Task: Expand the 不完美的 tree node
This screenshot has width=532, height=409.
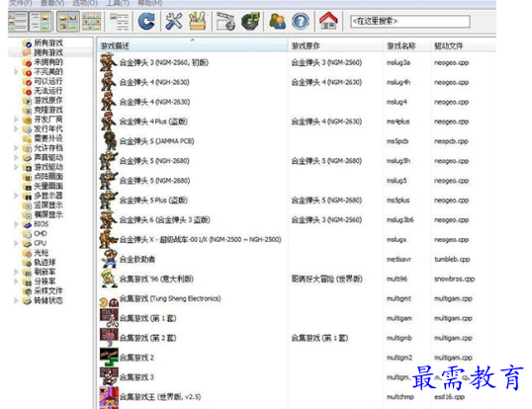Action: pos(16,71)
